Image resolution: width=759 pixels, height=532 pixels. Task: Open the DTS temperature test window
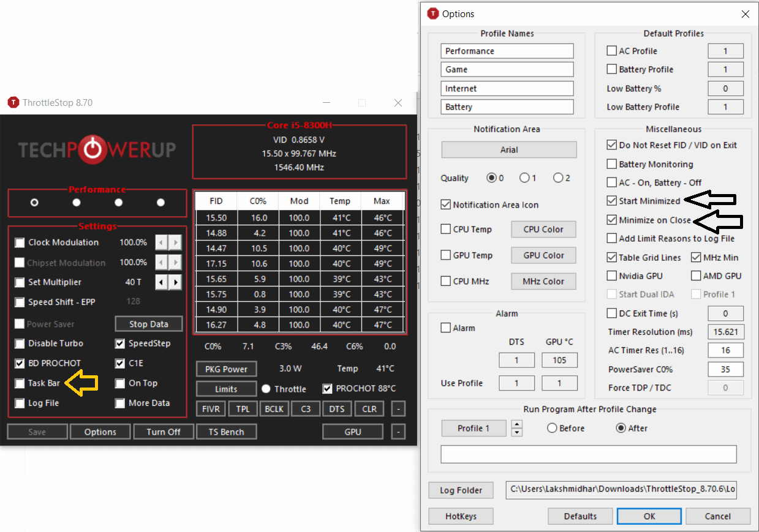click(337, 408)
